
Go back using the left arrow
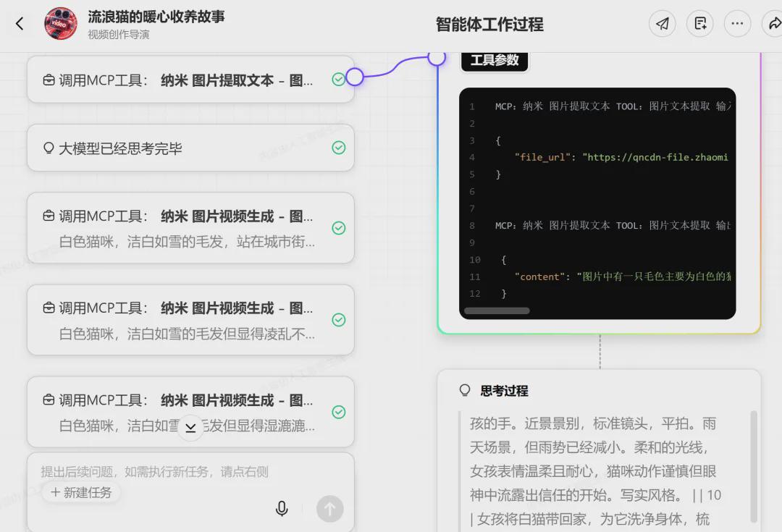point(20,23)
